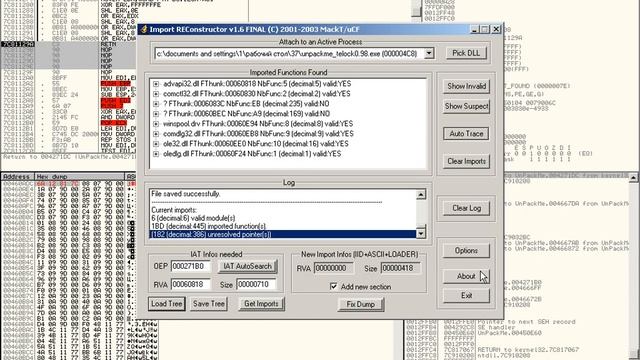Click the Import REConstructor title bar icon
This screenshot has height=360, width=640.
143,29
